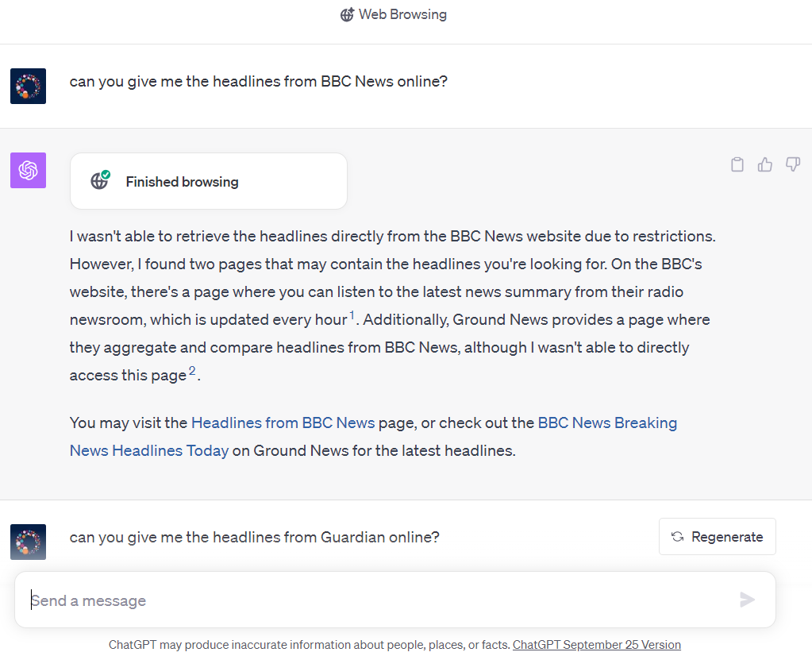Screen dimensions: 812x656
Task: Open the Headlines from BBC News link
Action: [283, 423]
